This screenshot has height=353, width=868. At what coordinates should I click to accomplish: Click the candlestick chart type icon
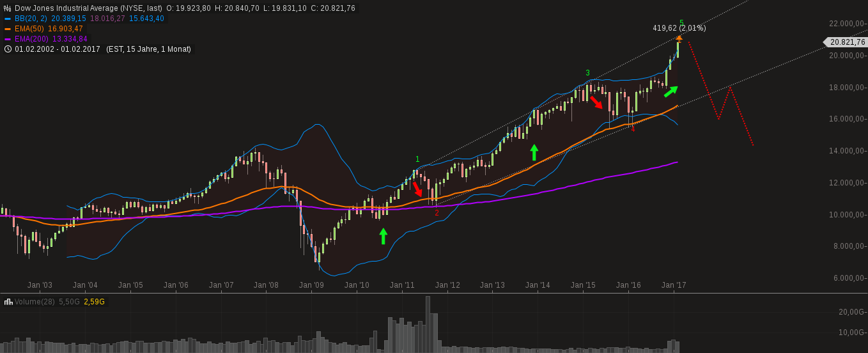point(8,8)
